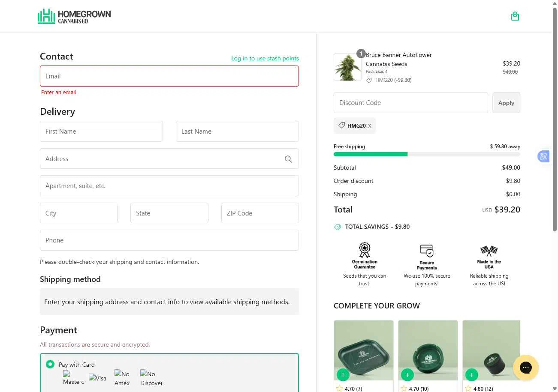Add the grinder product with plus button
The height and width of the screenshot is (392, 558).
(x=472, y=375)
